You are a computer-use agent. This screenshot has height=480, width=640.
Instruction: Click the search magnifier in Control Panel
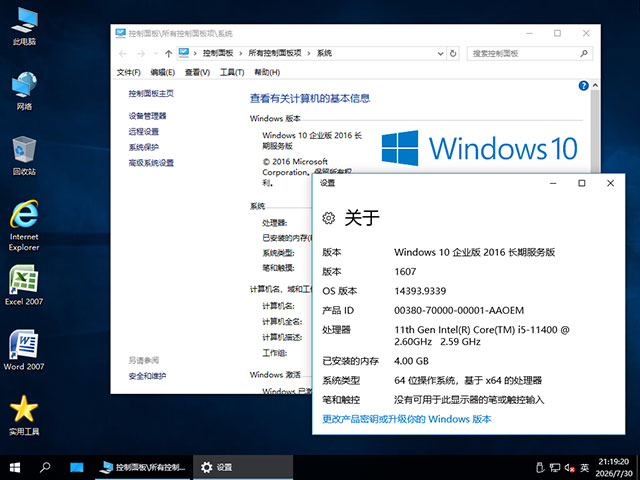pyautogui.click(x=584, y=53)
